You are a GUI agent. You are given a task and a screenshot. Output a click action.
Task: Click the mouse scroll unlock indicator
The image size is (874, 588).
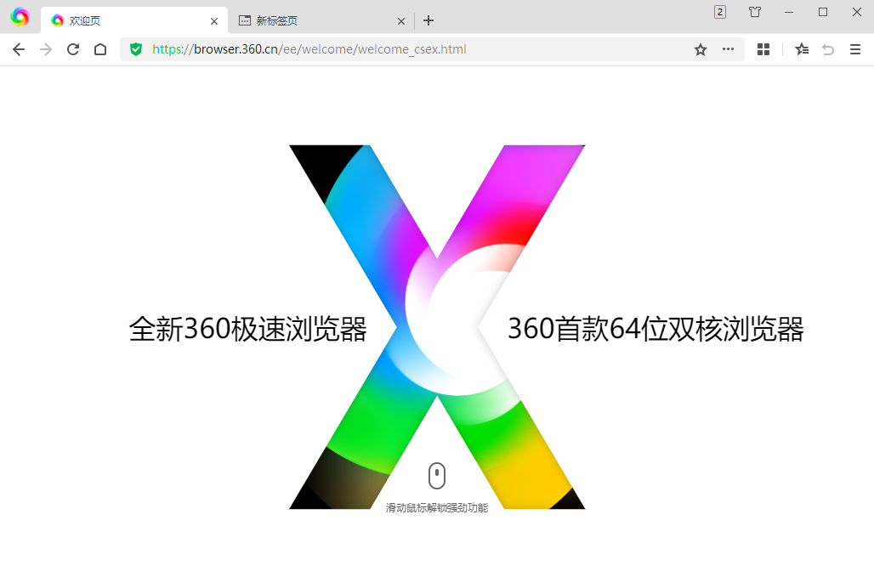[437, 477]
